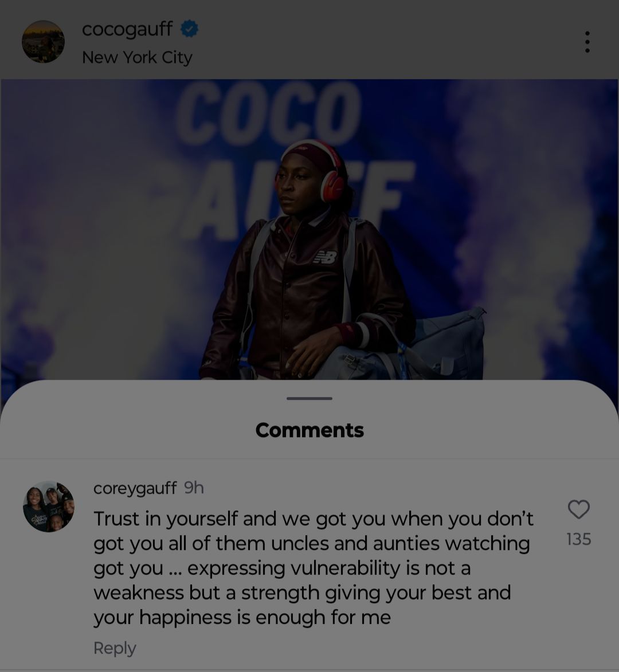619x672 pixels.
Task: Reply to coreygauff's comment
Action: point(115,648)
